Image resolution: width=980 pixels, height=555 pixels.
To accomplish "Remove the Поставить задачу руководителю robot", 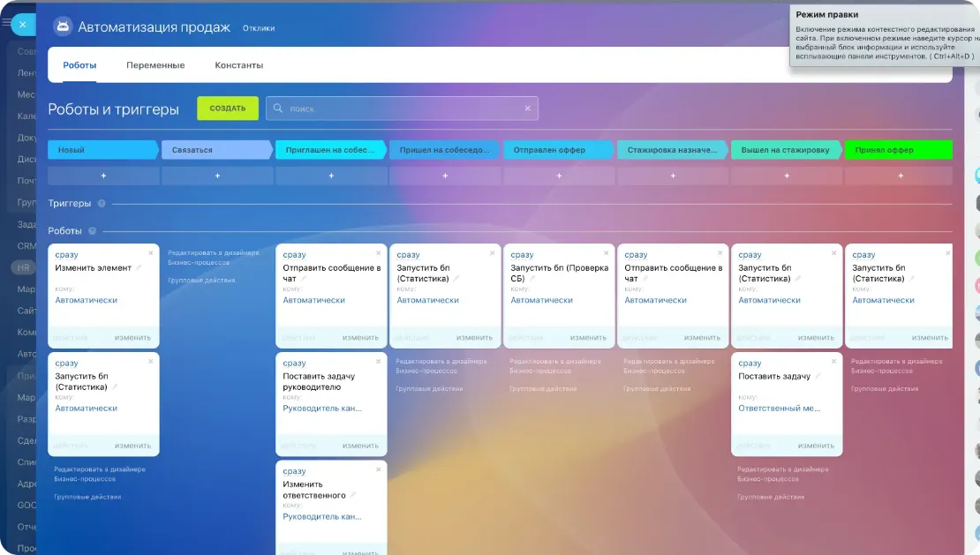I will (378, 362).
